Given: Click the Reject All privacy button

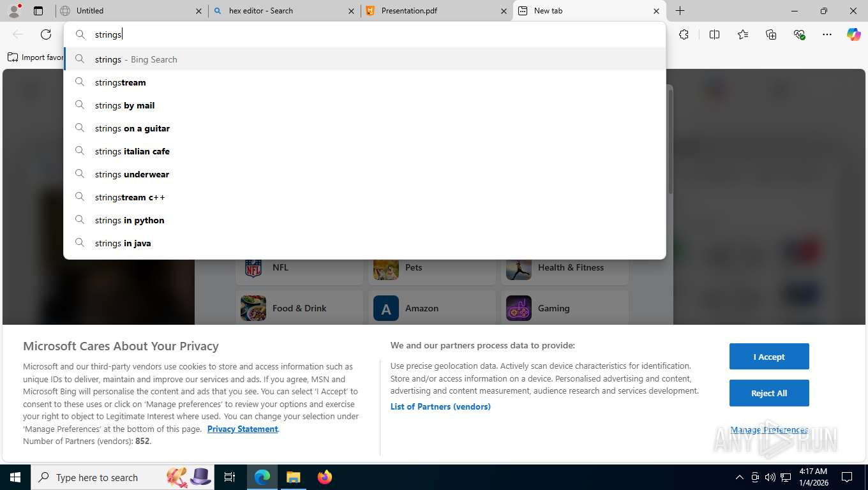Looking at the screenshot, I should click(x=769, y=393).
